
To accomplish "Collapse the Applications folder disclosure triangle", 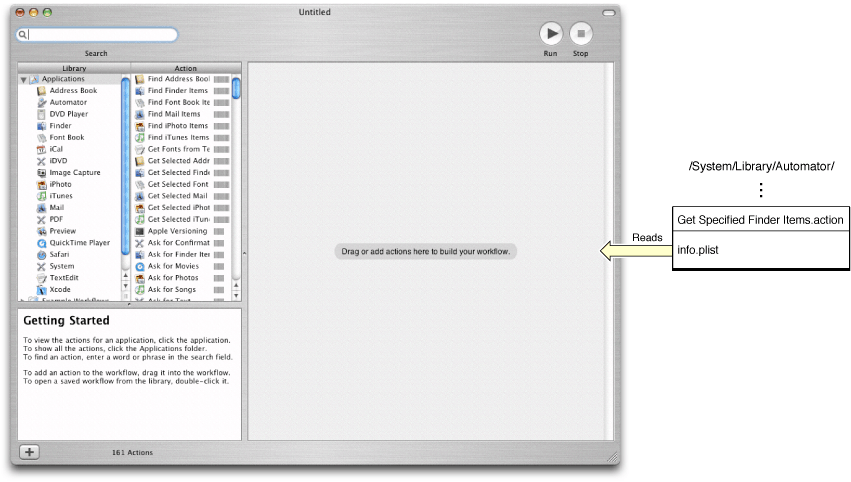I will pyautogui.click(x=23, y=79).
